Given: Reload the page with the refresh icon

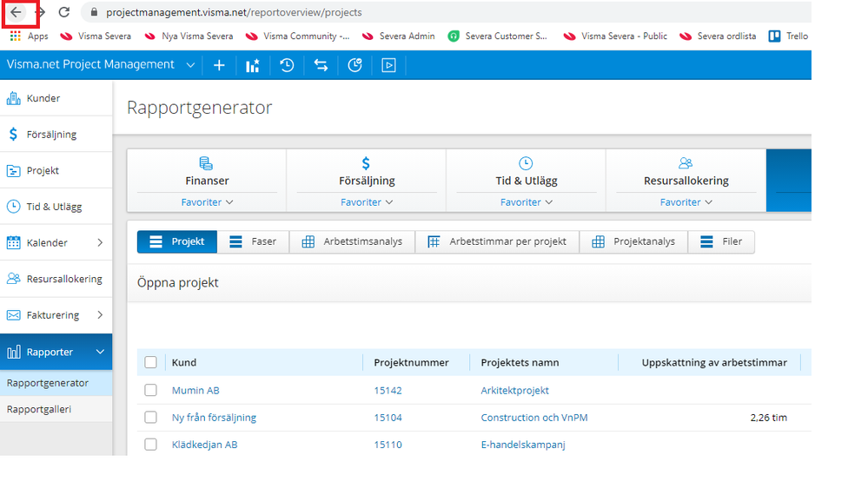Looking at the screenshot, I should pyautogui.click(x=63, y=13).
